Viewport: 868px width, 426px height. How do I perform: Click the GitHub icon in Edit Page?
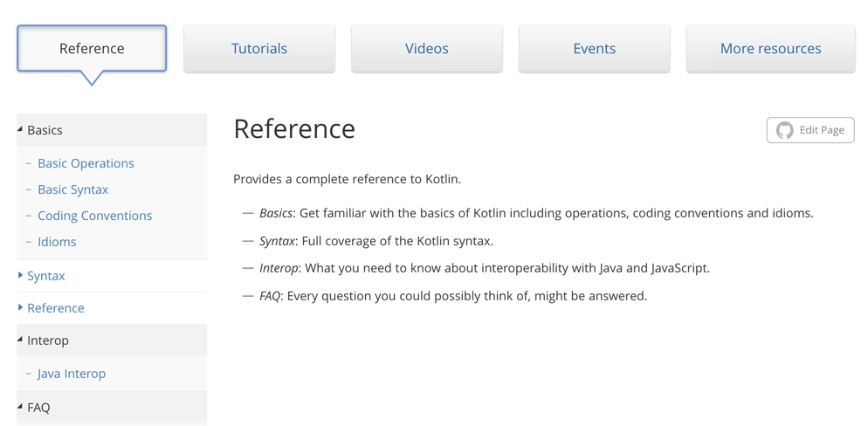click(784, 130)
